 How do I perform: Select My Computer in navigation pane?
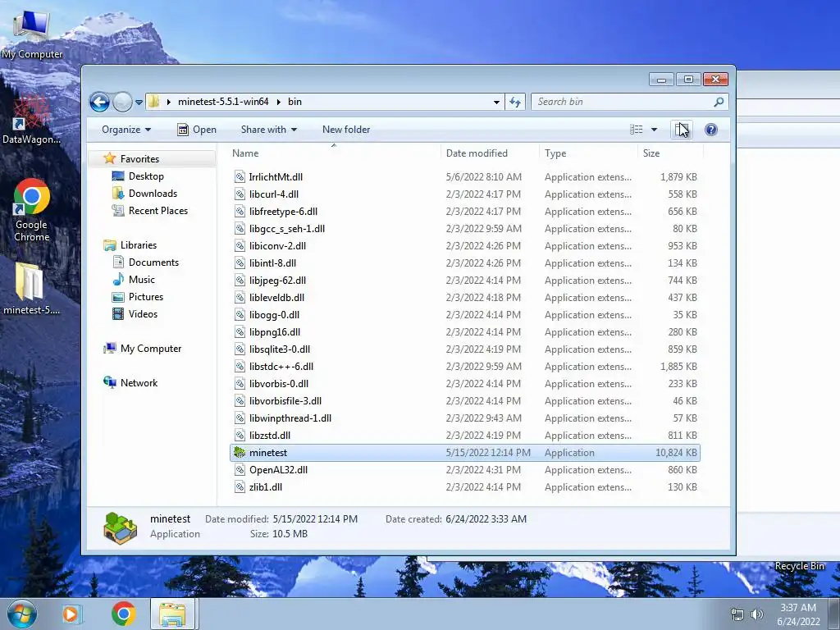pos(151,348)
